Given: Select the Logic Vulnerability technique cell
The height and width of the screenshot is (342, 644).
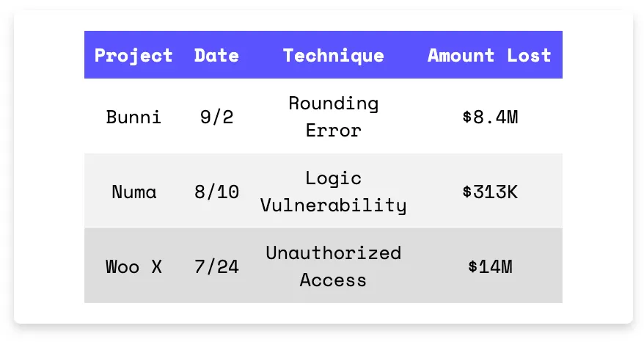Looking at the screenshot, I should pyautogui.click(x=334, y=192).
